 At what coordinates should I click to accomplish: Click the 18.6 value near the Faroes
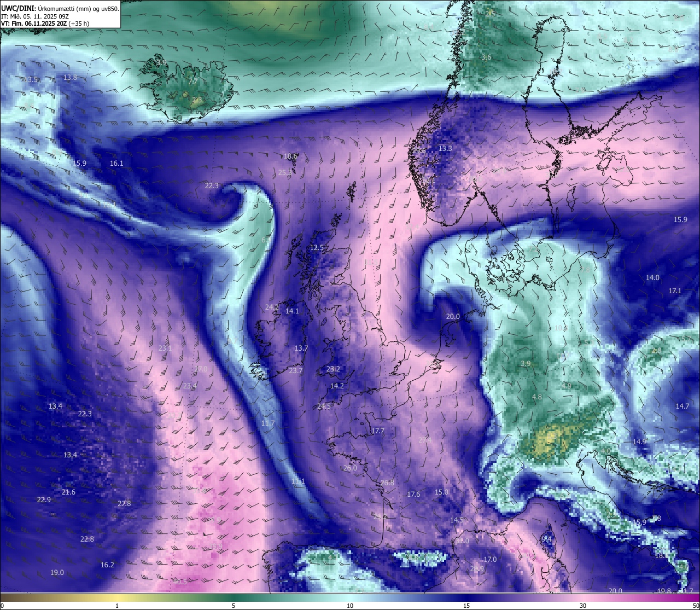coord(291,156)
